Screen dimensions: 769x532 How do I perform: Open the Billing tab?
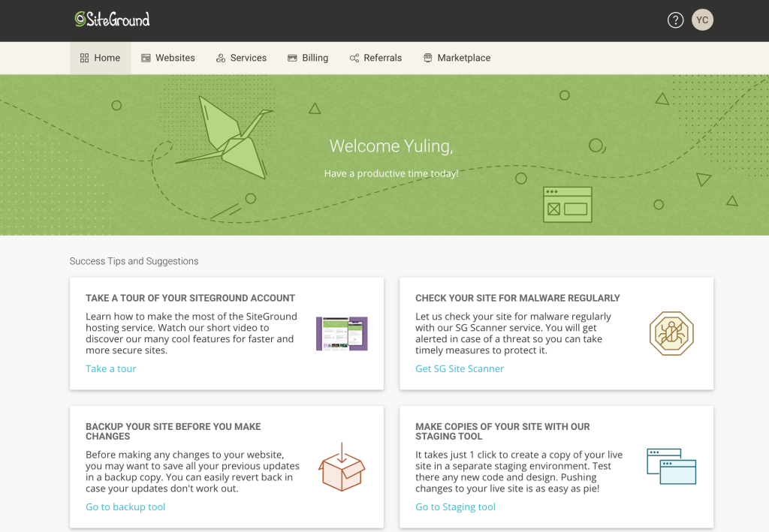308,58
